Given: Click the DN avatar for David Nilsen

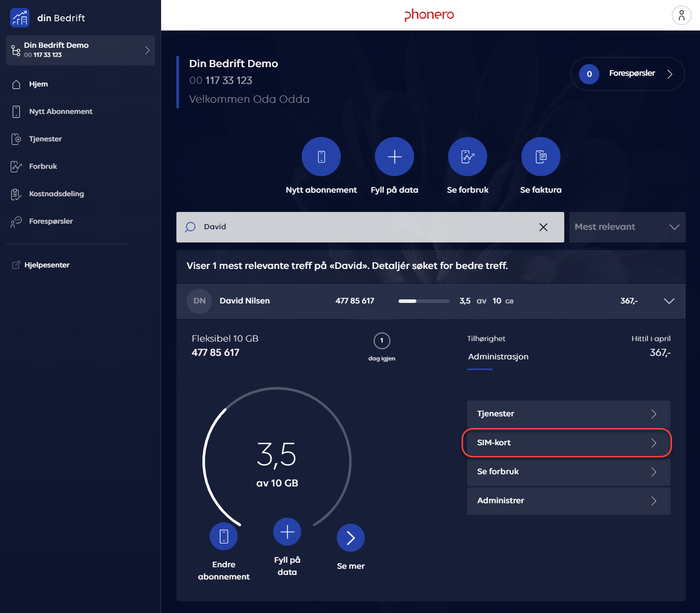Looking at the screenshot, I should [x=199, y=301].
